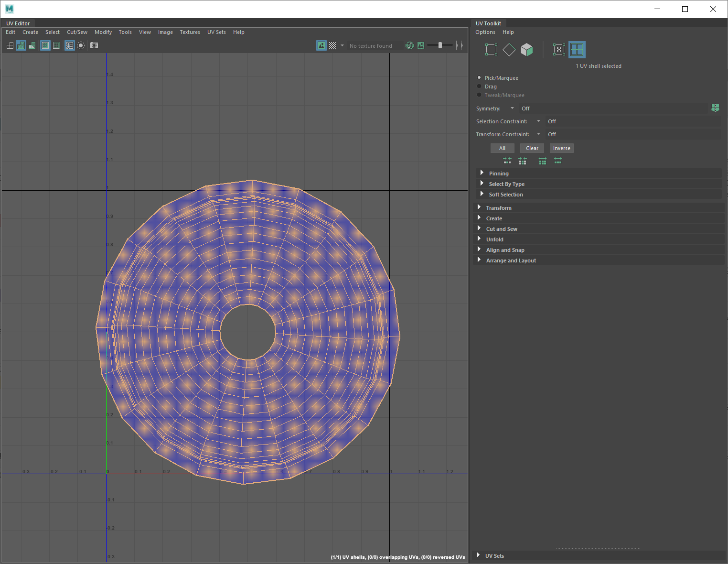Toggle checker map display icon
The image size is (728, 564).
point(332,45)
